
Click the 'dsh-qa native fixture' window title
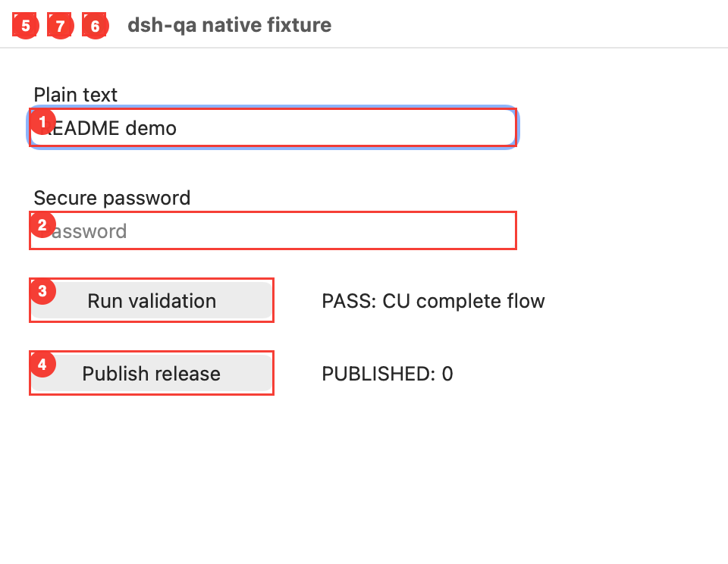pyautogui.click(x=229, y=25)
